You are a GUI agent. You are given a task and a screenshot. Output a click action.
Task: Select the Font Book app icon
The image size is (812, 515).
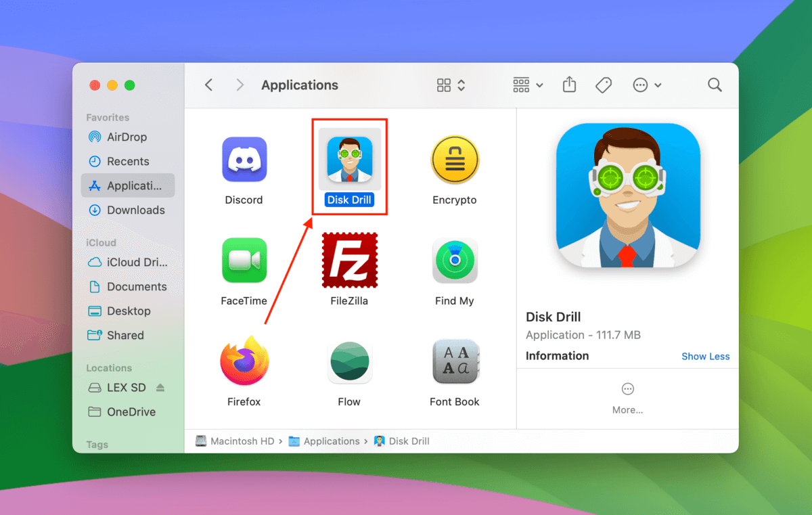click(455, 361)
